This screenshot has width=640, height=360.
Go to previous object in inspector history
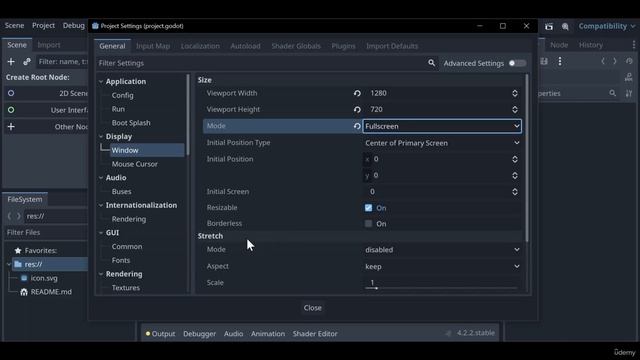pos(603,61)
